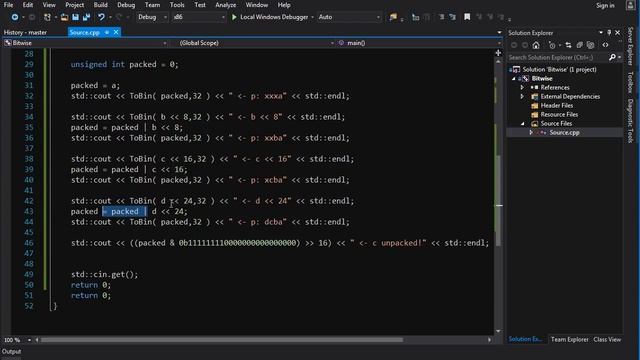The image size is (640, 360).
Task: Click the comment out selection icon
Action: pos(441,17)
